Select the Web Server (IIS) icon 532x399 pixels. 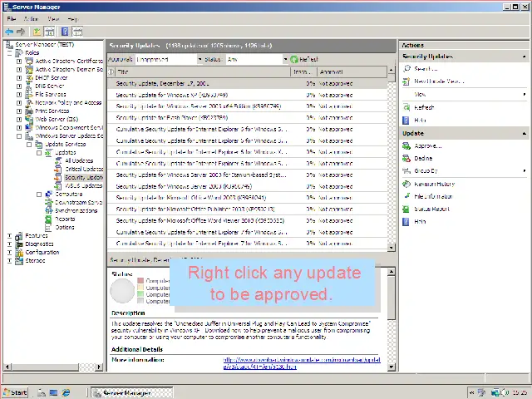coord(30,119)
